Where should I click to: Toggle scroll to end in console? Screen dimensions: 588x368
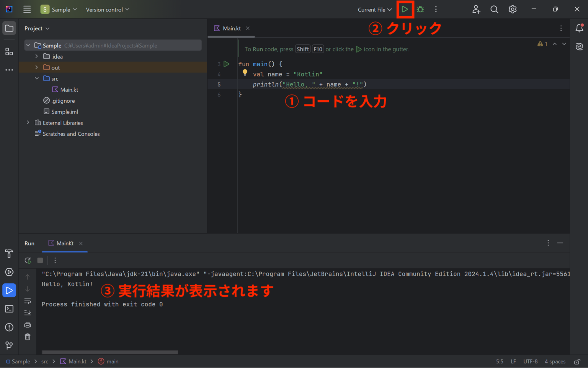pyautogui.click(x=27, y=312)
